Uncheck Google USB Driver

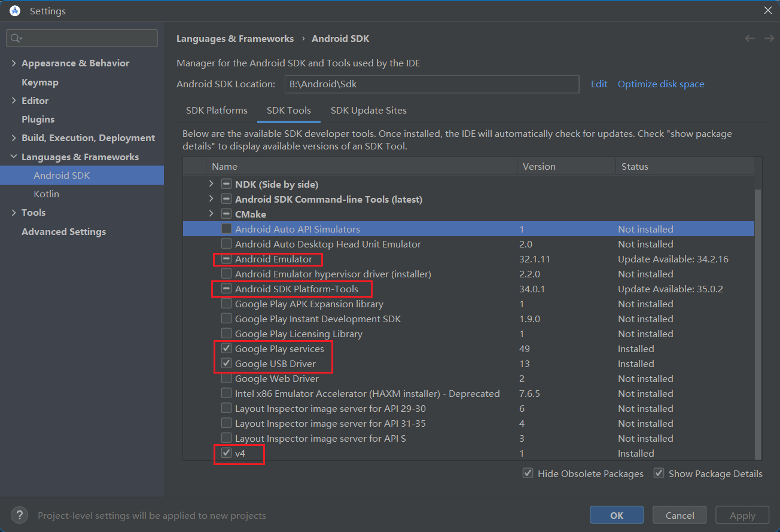tap(226, 363)
